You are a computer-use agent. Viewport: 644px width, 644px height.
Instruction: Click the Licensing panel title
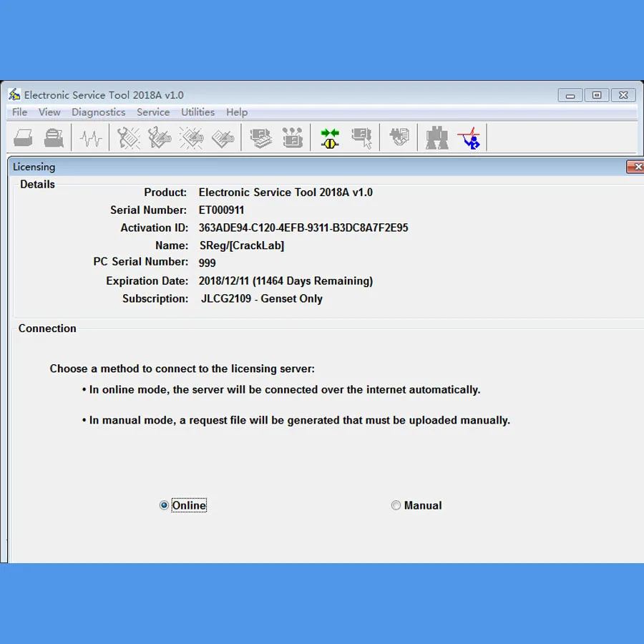pyautogui.click(x=34, y=167)
